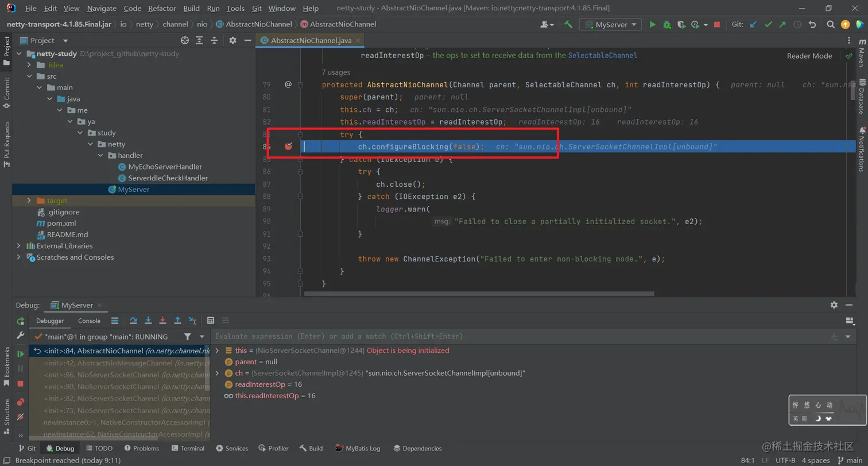Toggle the Reader Mode label

tap(809, 56)
